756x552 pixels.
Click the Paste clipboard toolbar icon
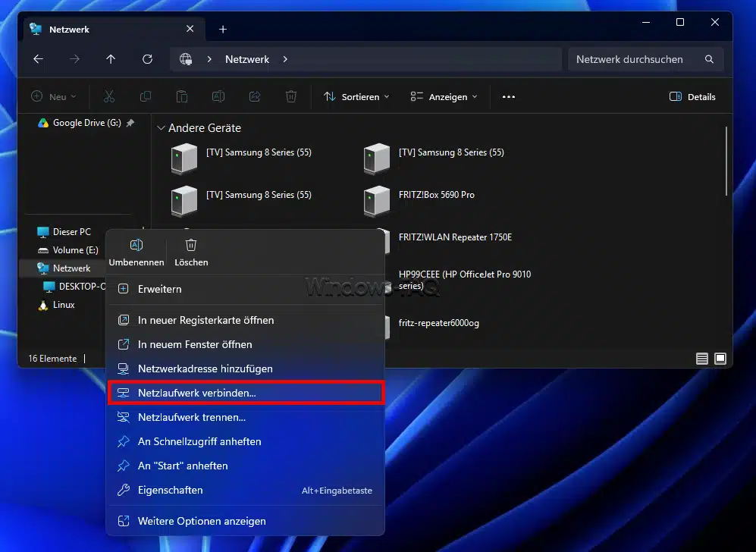pos(182,97)
